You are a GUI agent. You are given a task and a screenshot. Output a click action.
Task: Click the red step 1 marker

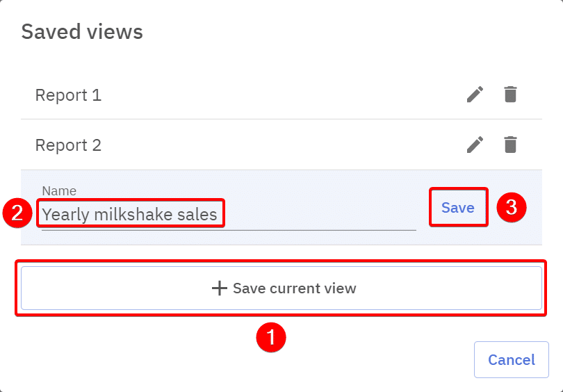[271, 338]
